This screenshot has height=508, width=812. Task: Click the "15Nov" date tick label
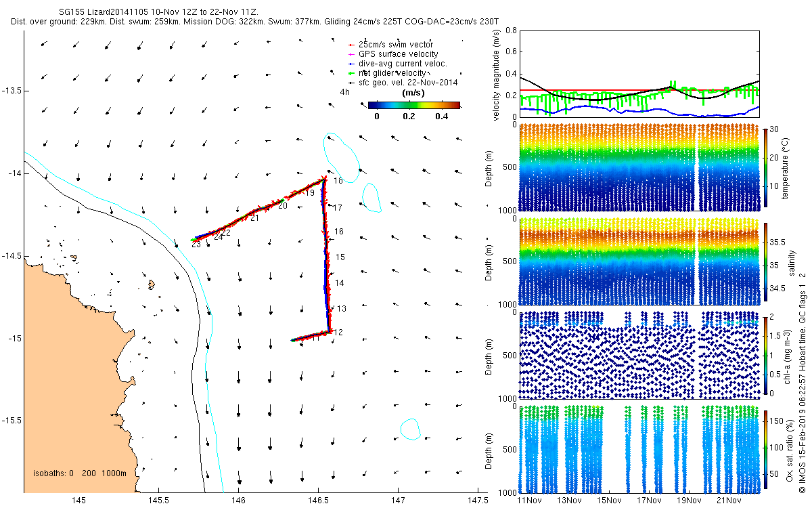[609, 501]
